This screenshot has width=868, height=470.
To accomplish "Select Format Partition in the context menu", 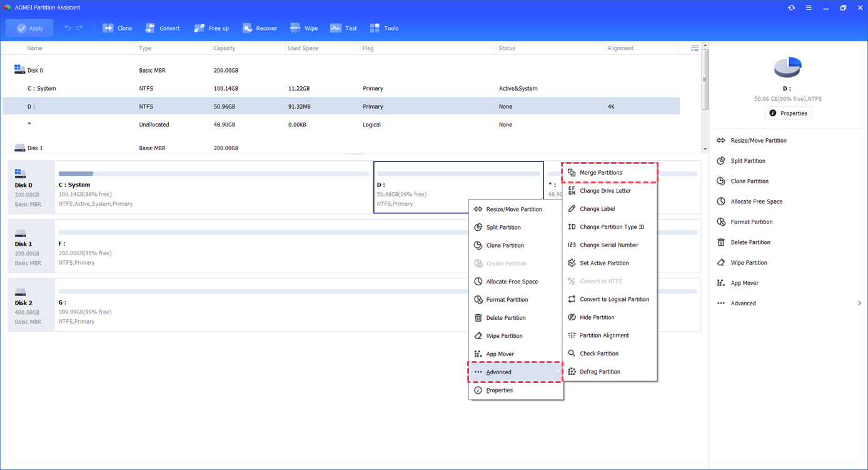I will (516, 300).
